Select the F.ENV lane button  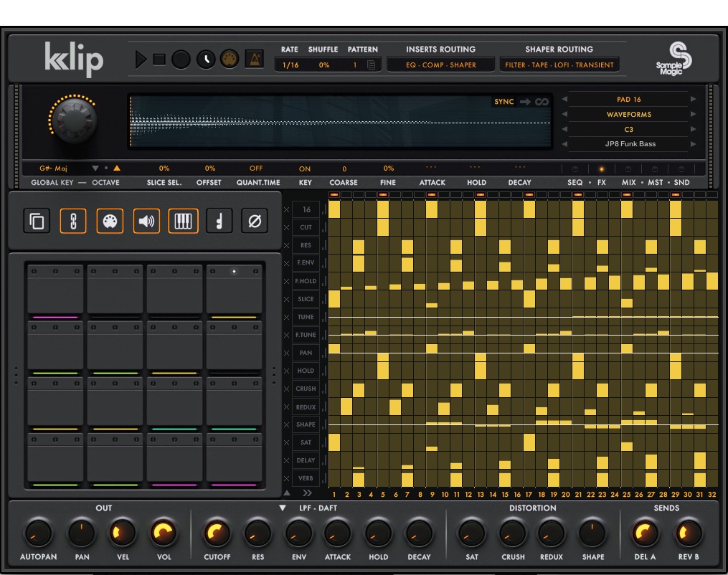point(306,262)
